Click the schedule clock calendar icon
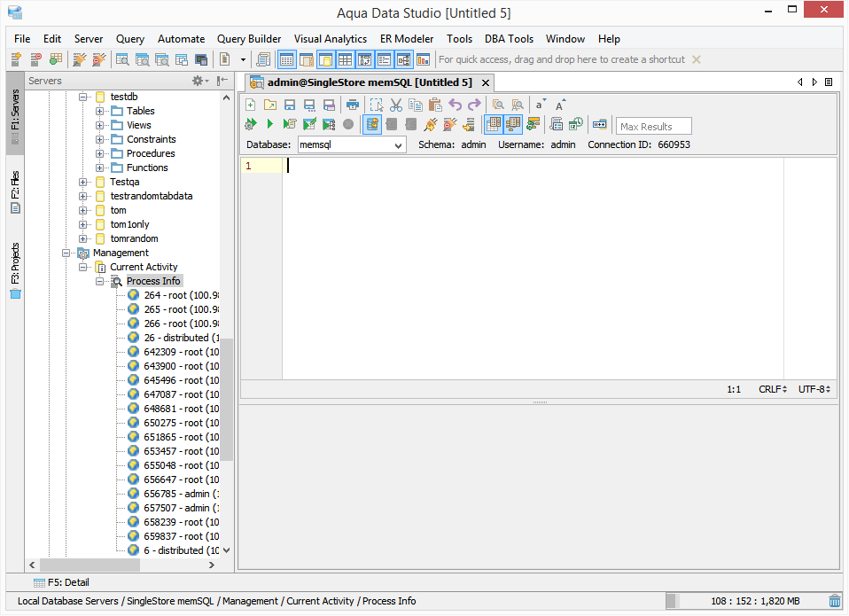The height and width of the screenshot is (616, 849). pyautogui.click(x=575, y=124)
